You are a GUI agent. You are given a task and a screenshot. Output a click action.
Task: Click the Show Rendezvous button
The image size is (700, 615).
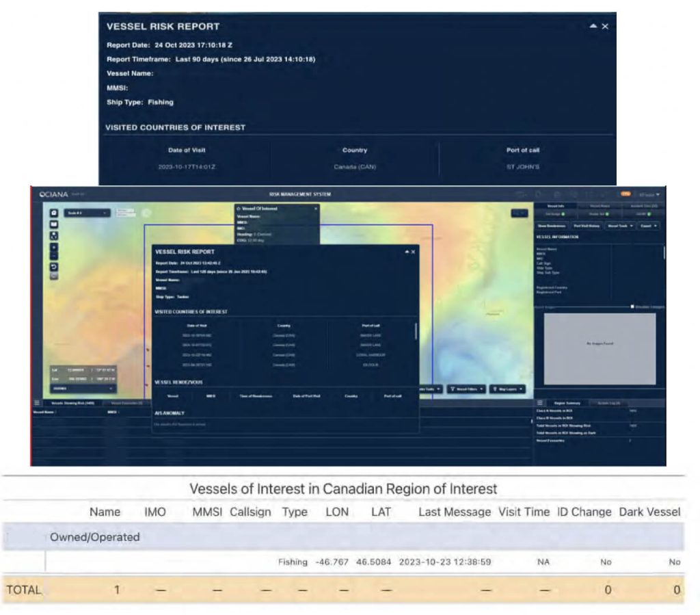click(x=551, y=225)
